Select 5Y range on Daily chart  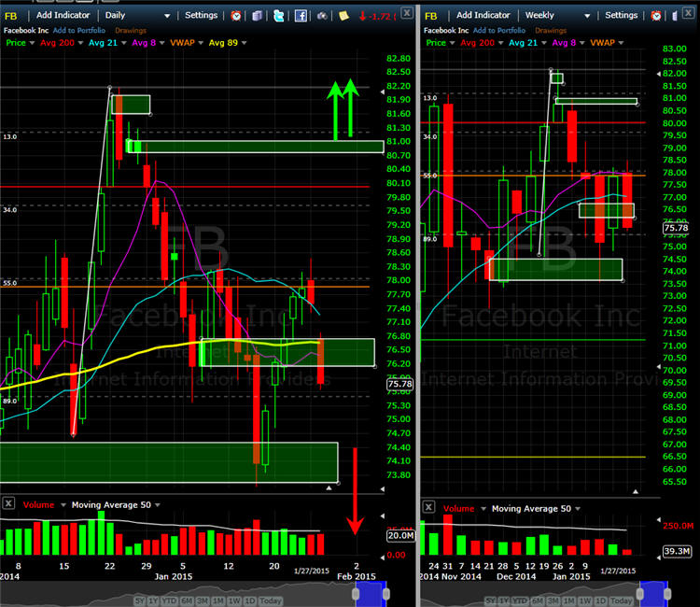point(140,600)
